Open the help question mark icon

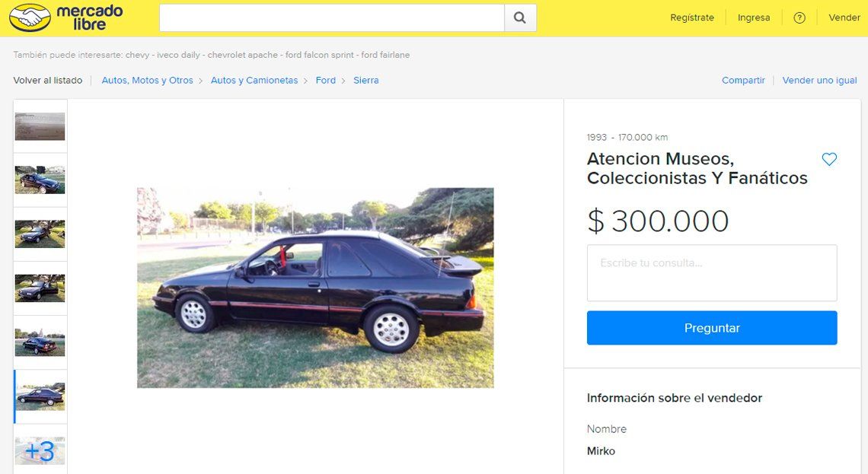pos(799,17)
